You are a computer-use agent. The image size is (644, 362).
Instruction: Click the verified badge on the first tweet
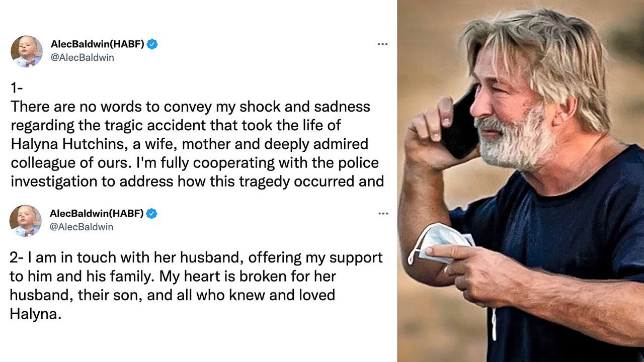click(152, 44)
